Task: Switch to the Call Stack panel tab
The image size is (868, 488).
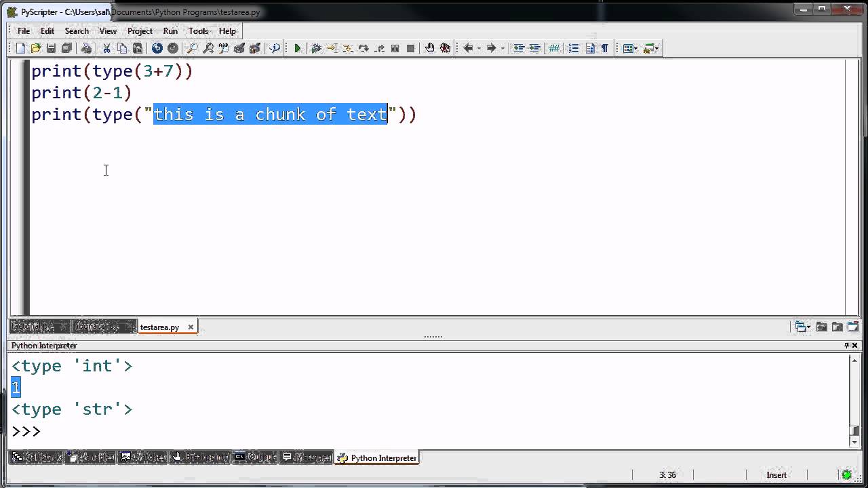Action: 36,457
